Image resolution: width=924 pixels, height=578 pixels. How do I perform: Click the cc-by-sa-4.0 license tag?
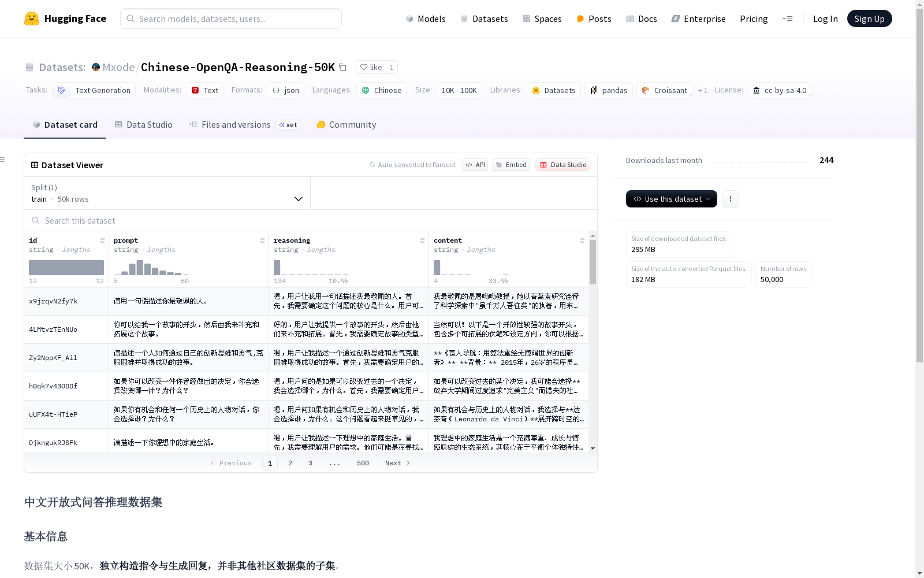coord(780,90)
